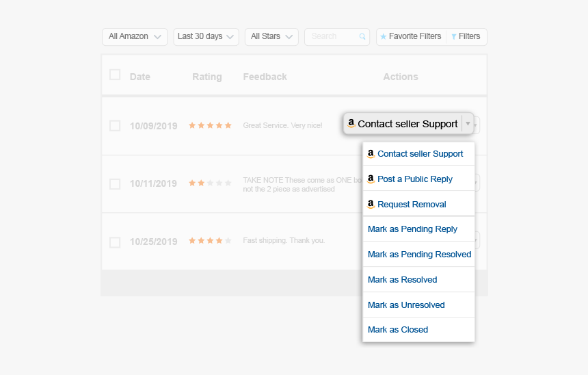Screen dimensions: 588x375
Task: Check the 10/09/2019 feedback row checkbox
Action: click(115, 126)
